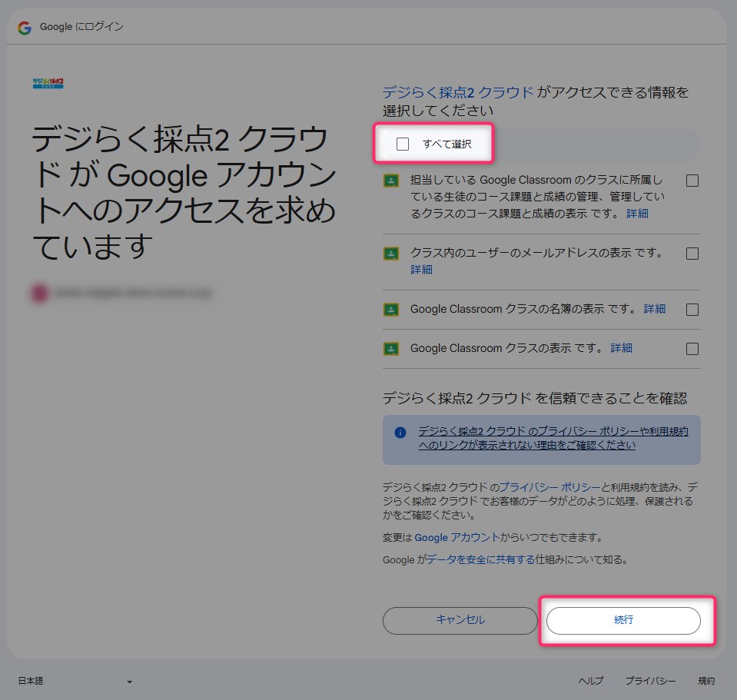Open 詳細 link under メールアドレスの表示
Screen dimensions: 737x700
coord(421,270)
